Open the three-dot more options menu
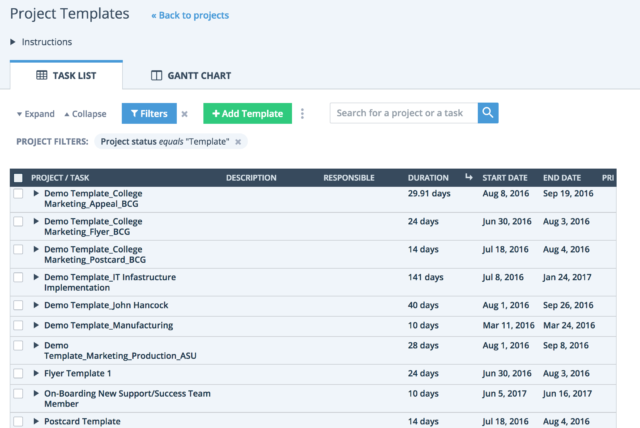Screen dimensions: 640x428 click(x=302, y=113)
